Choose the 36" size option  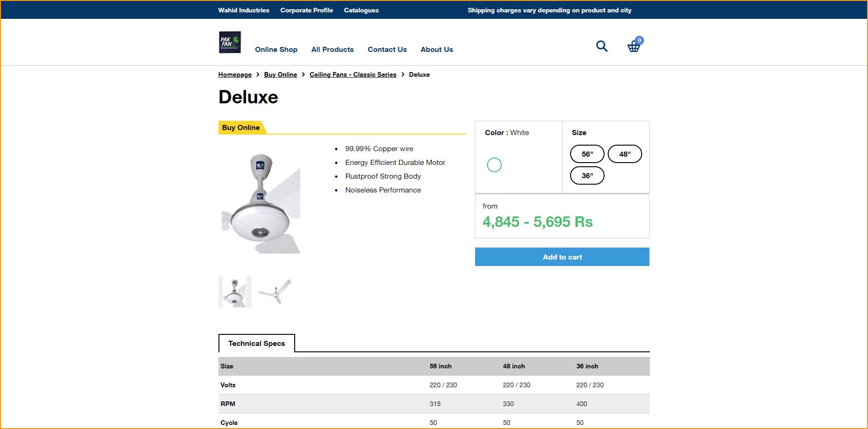(x=587, y=175)
